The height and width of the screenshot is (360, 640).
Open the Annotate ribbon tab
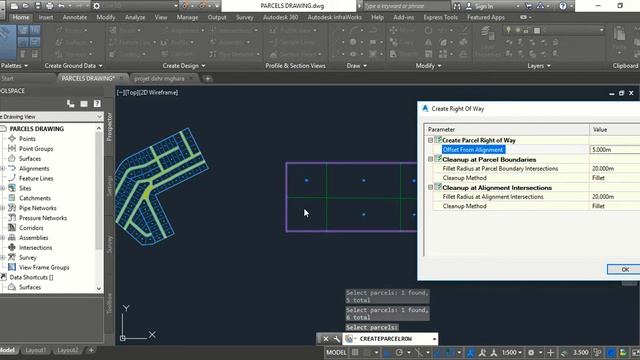click(75, 18)
